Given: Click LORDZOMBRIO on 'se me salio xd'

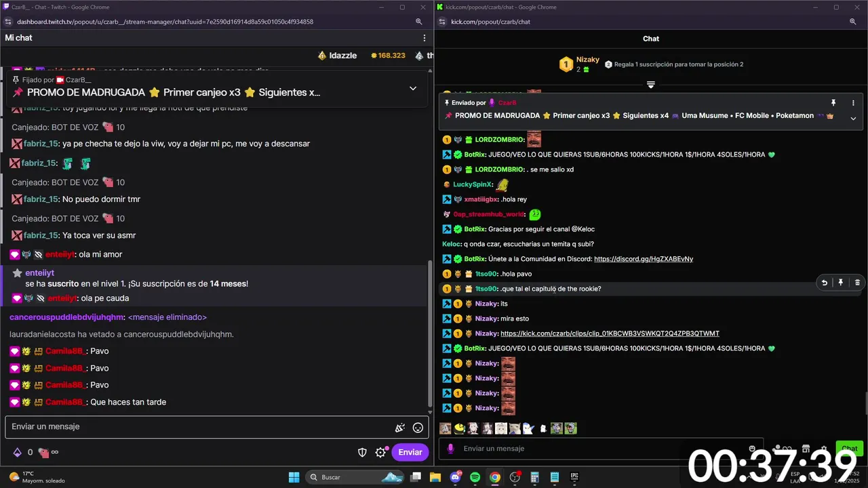Looking at the screenshot, I should click(500, 169).
